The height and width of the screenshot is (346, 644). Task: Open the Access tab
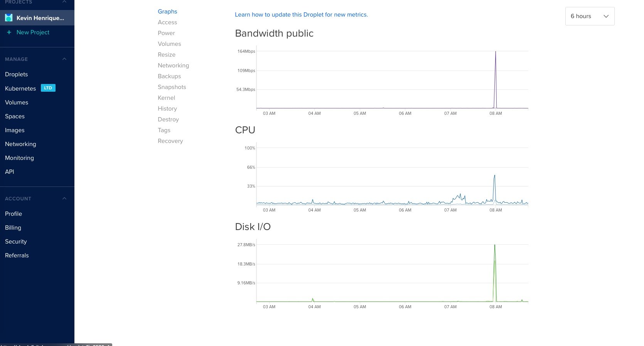click(x=167, y=22)
